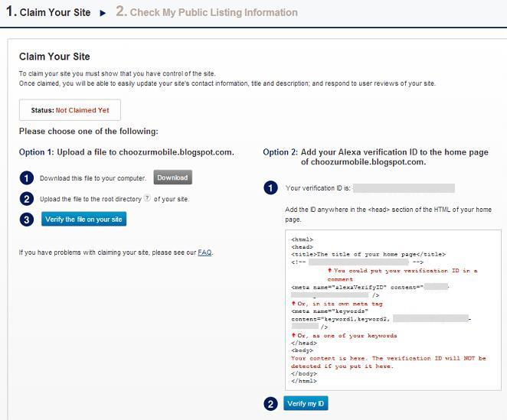Image resolution: width=507 pixels, height=420 pixels.
Task: Click the red arrow beside comment hint
Action: tap(329, 270)
